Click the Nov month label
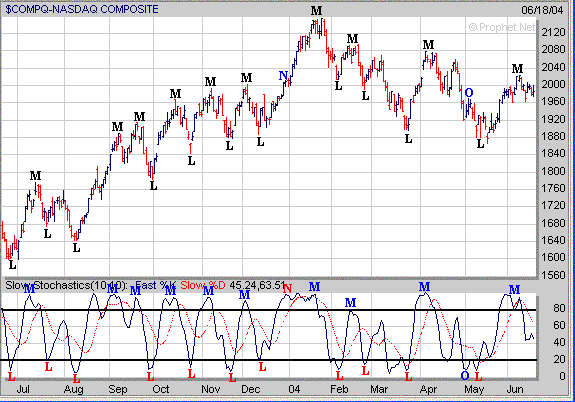Image resolution: width=575 pixels, height=402 pixels. pos(210,389)
